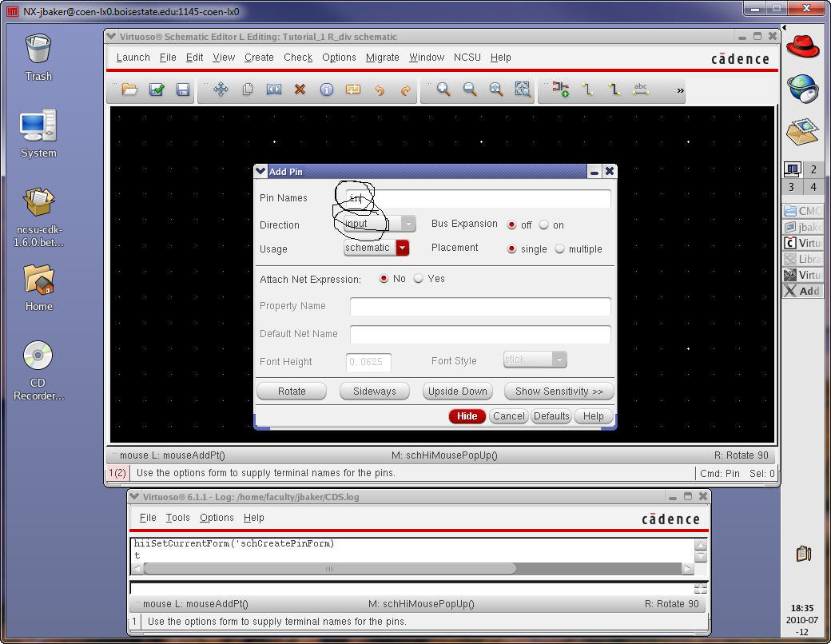Select the Create Instance toolbar icon
The width and height of the screenshot is (831, 644).
[x=560, y=90]
